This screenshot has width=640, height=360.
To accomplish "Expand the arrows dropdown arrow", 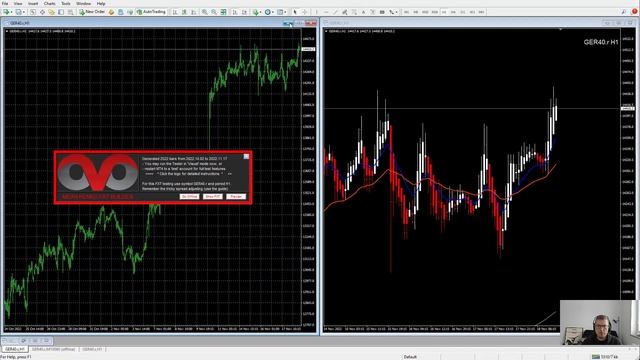I will (x=396, y=12).
